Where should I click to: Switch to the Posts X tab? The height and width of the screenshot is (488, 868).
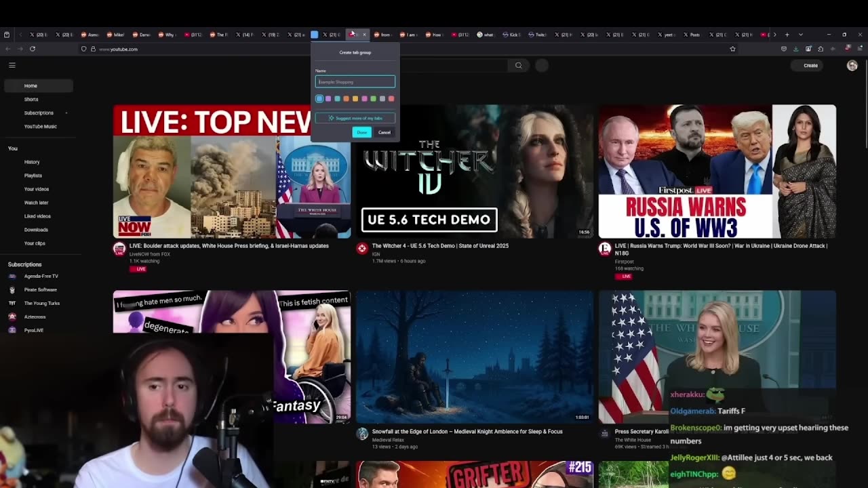point(692,35)
